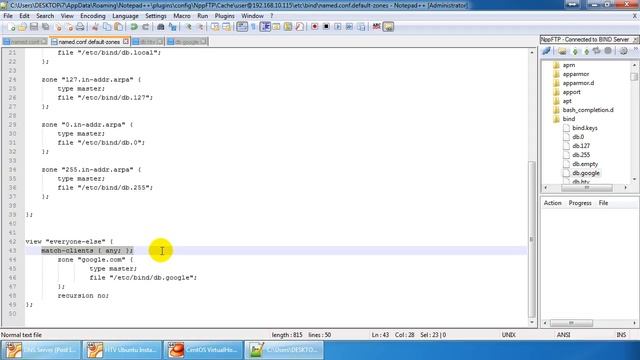This screenshot has width=640, height=360.
Task: Toggle NppFTP window toolbar button
Action: point(388,27)
